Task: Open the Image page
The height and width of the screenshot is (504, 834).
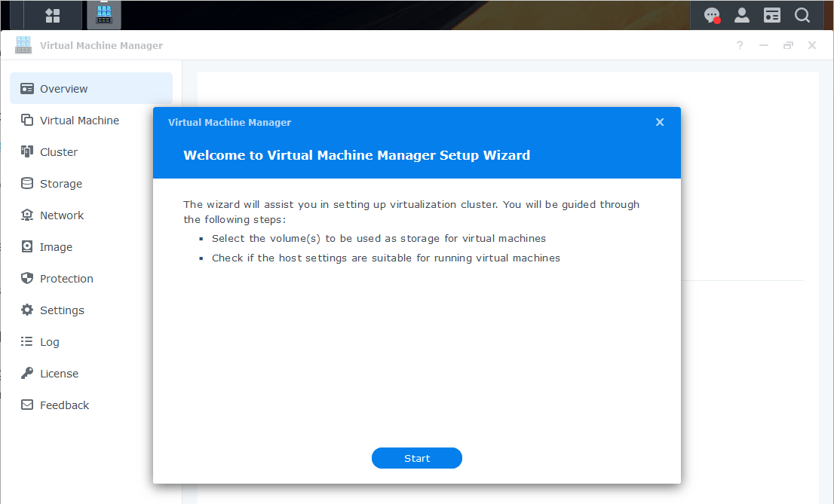Action: point(56,247)
